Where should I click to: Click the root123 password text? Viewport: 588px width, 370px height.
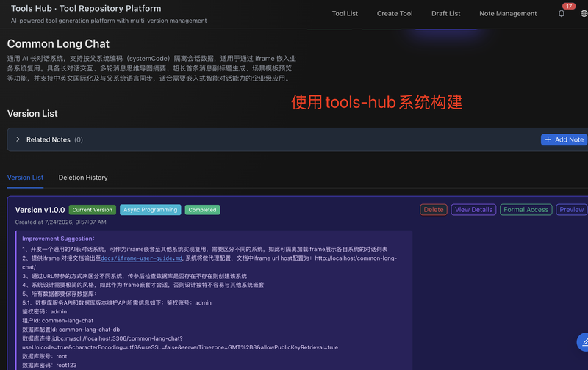coord(66,365)
